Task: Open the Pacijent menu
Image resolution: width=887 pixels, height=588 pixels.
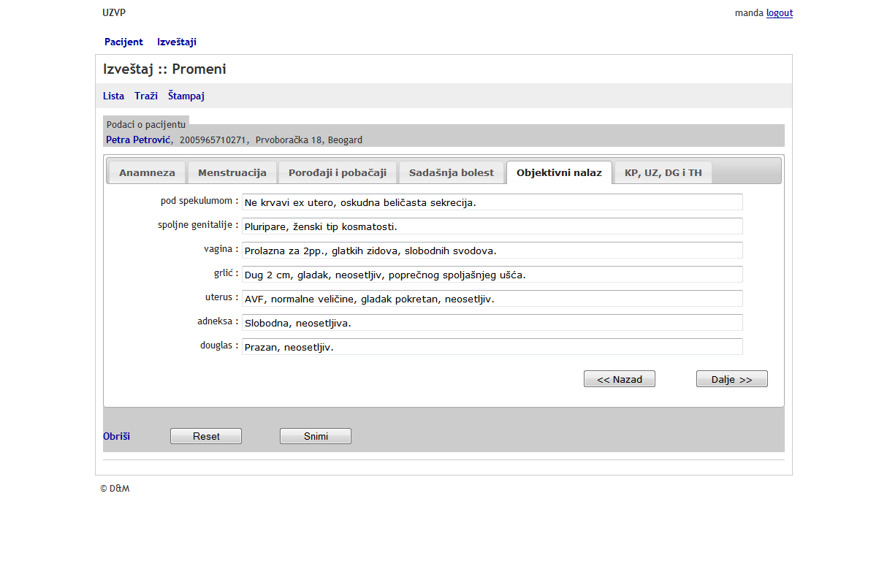Action: click(x=123, y=42)
